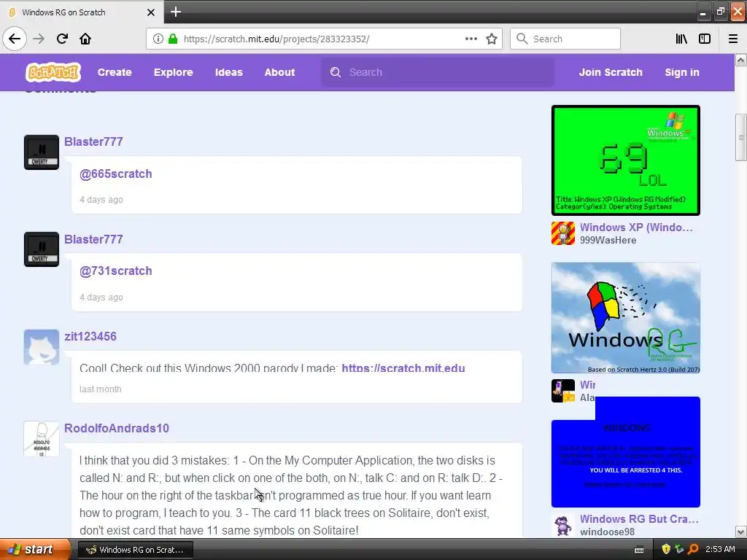Image resolution: width=747 pixels, height=560 pixels.
Task: Click RodolfoAndrads10's profile avatar
Action: (x=42, y=439)
